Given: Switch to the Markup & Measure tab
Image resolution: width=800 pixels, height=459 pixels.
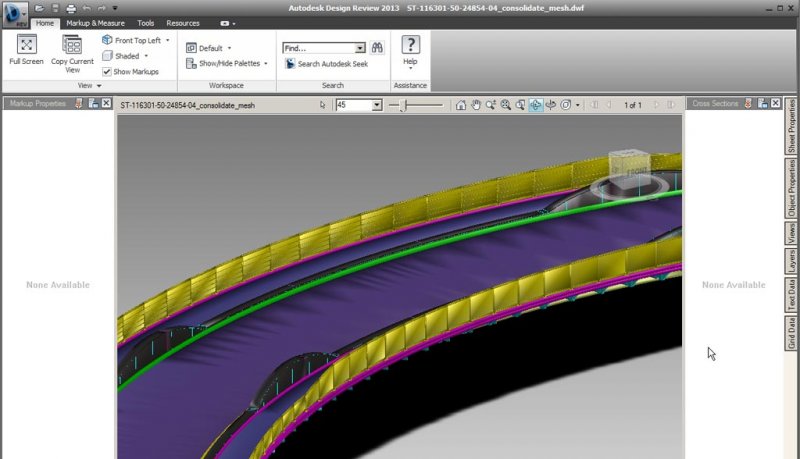Looking at the screenshot, I should 97,22.
